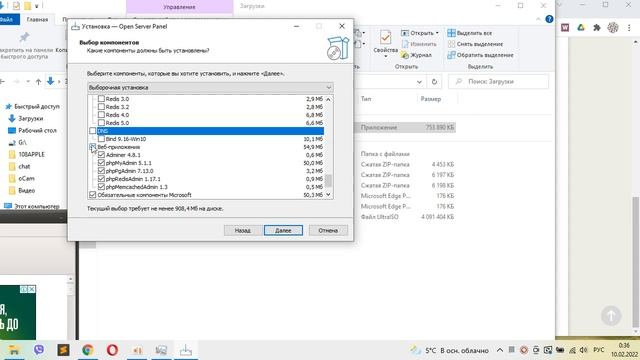Uncheck phpPgAdmin 7.13.0 checkbox
The image size is (640, 360).
tap(101, 171)
